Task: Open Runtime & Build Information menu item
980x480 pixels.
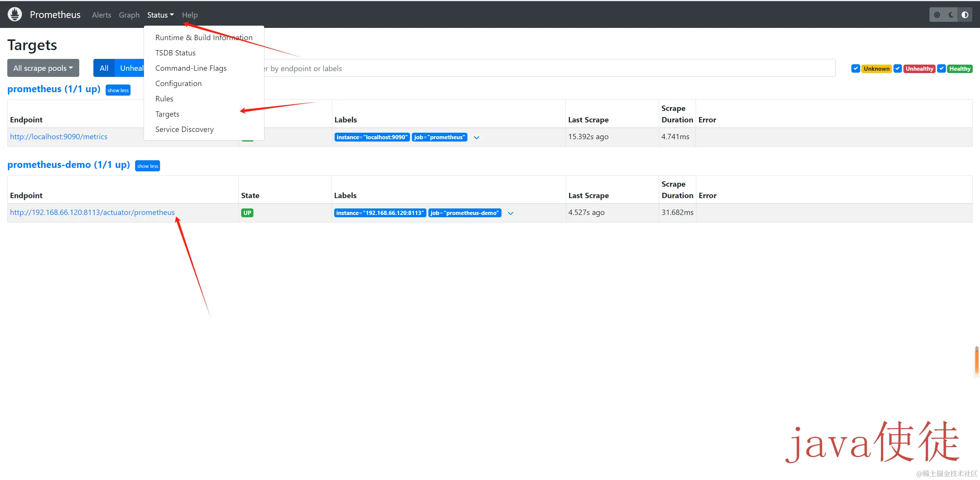Action: [204, 37]
